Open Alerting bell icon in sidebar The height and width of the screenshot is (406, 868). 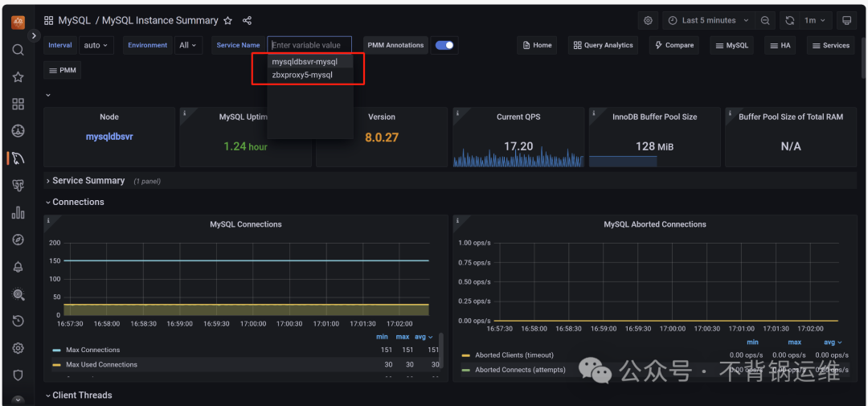point(18,267)
